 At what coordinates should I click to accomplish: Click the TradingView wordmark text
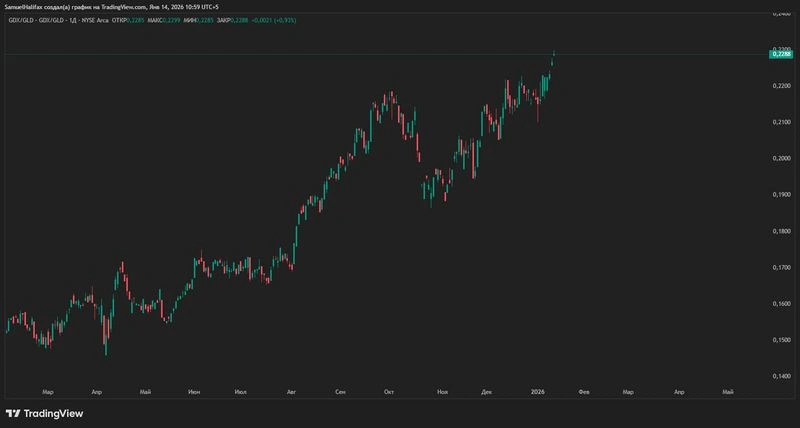[x=54, y=413]
